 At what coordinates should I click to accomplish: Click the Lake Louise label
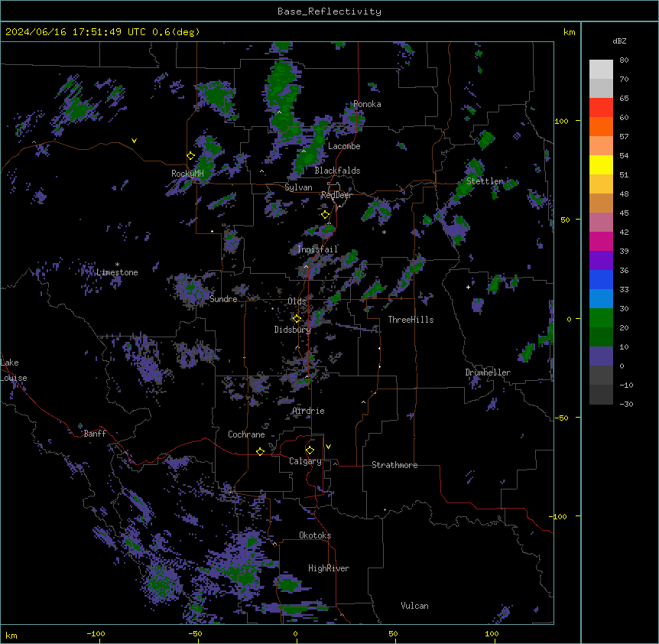pos(14,370)
